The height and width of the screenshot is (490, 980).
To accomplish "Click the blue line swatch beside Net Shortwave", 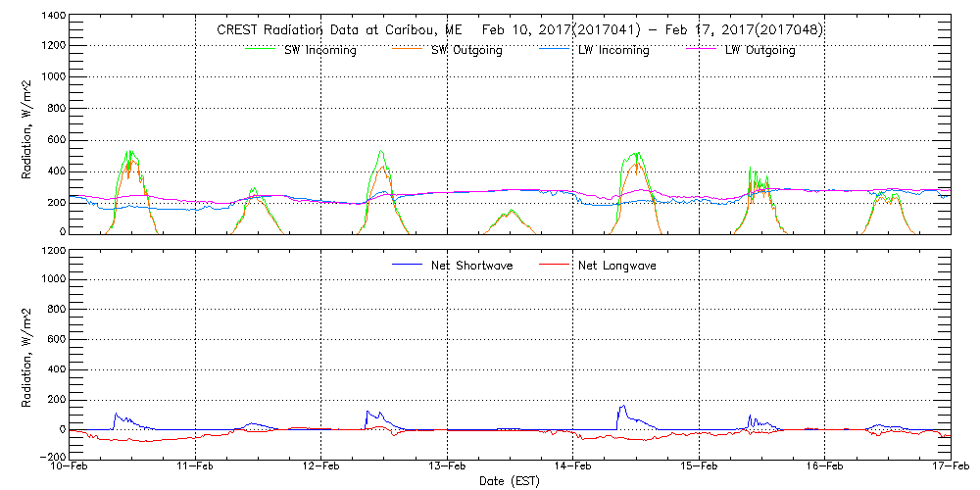I will tap(408, 266).
